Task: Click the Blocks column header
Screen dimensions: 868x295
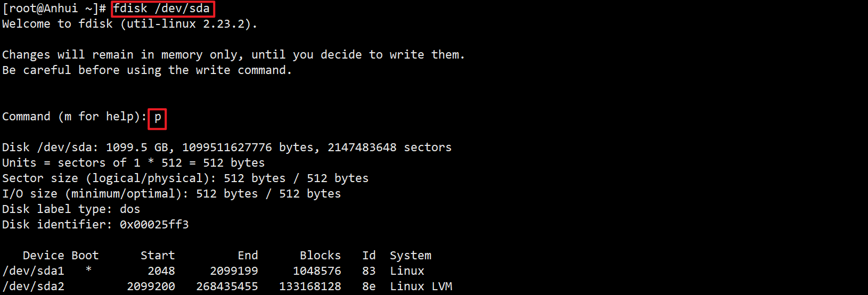Action: pyautogui.click(x=320, y=256)
